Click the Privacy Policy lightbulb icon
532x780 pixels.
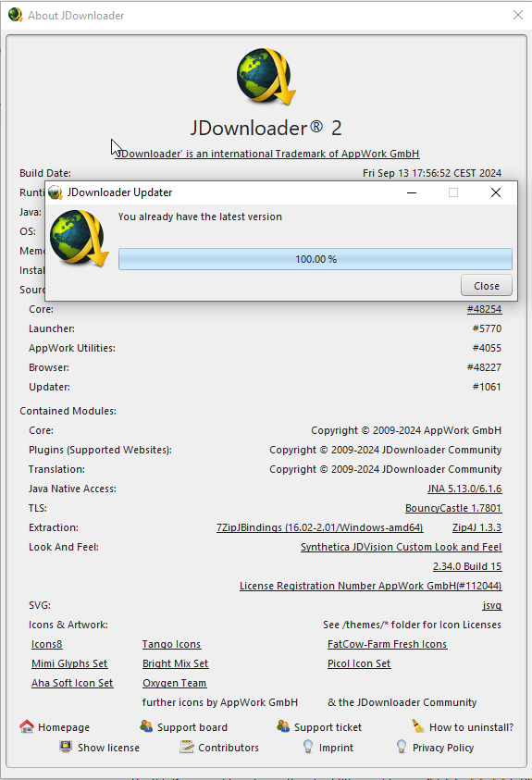pyautogui.click(x=402, y=747)
